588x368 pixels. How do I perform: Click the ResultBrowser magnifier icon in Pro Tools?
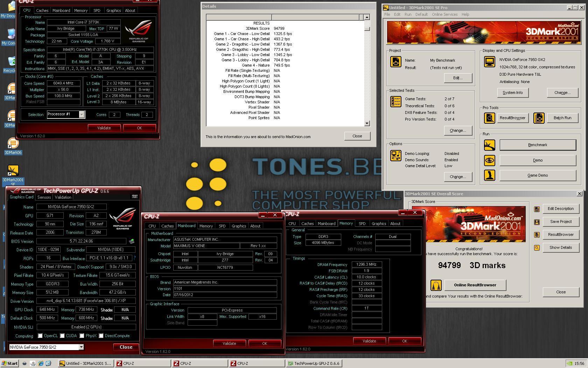[489, 118]
